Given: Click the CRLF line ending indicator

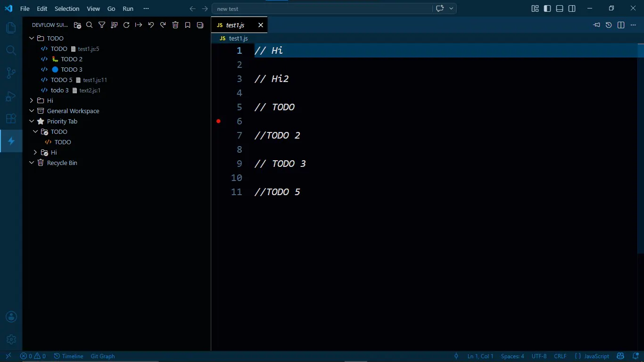Looking at the screenshot, I should 561,356.
